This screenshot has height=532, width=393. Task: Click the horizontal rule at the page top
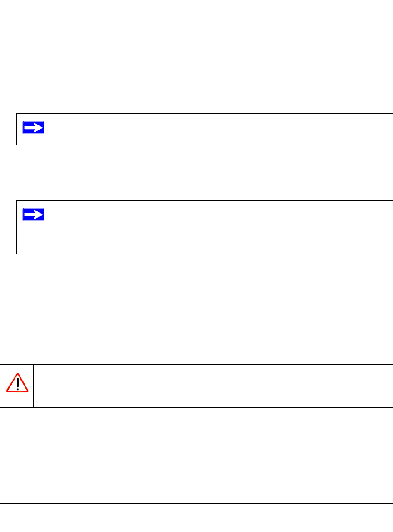point(196,0)
